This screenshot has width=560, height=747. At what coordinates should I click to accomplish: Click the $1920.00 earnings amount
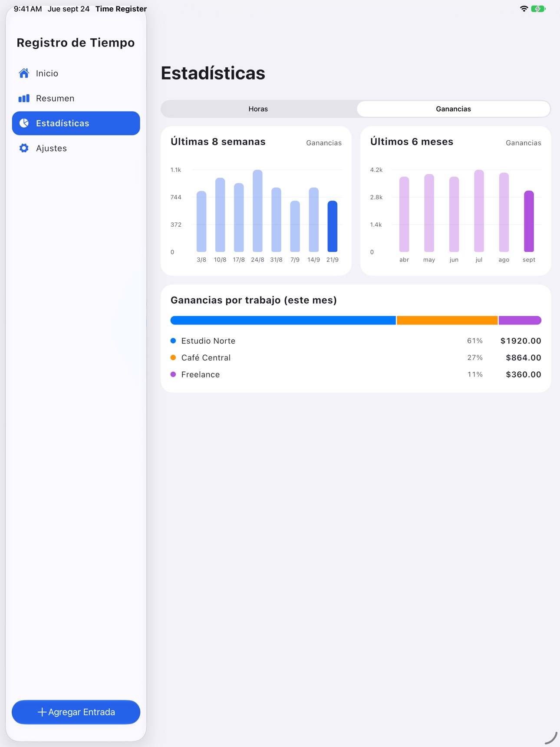pos(521,341)
